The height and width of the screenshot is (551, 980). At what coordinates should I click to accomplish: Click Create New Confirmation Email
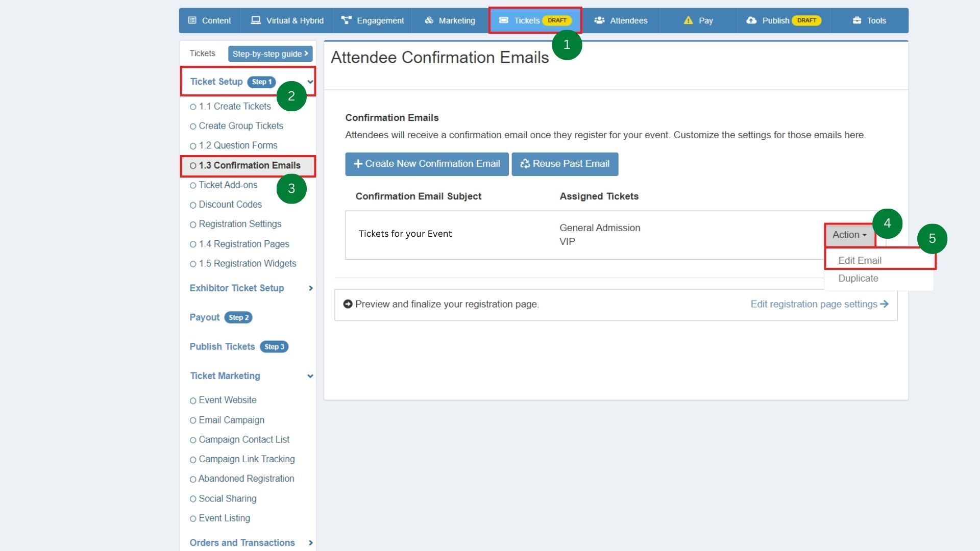tap(426, 164)
